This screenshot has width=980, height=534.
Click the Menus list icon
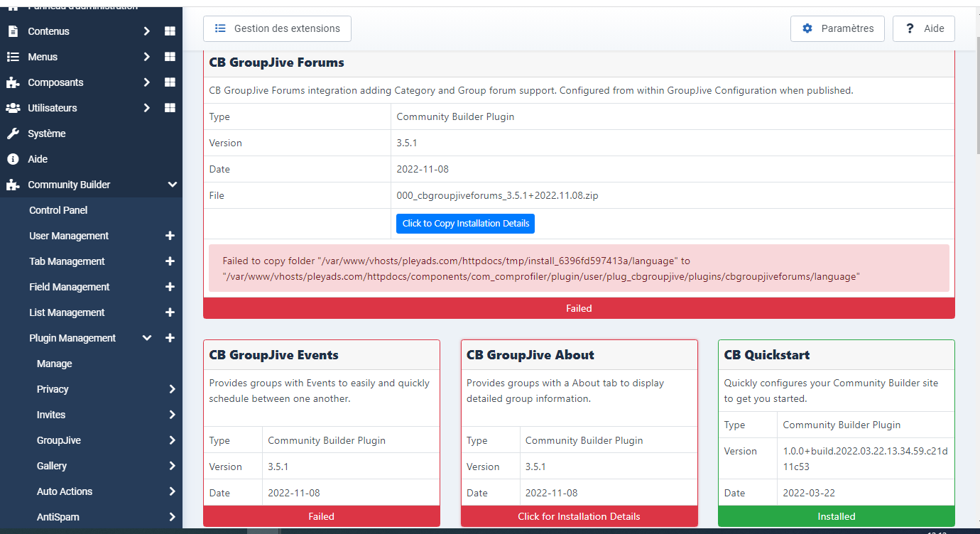[x=13, y=57]
